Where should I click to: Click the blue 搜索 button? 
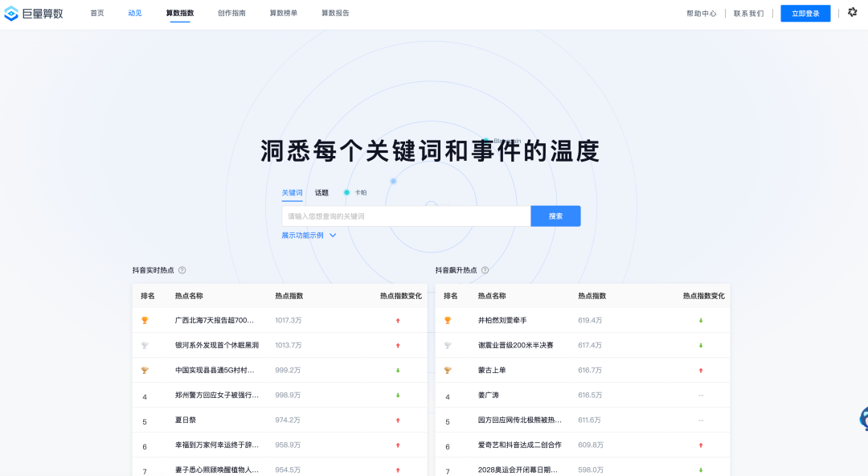(556, 216)
